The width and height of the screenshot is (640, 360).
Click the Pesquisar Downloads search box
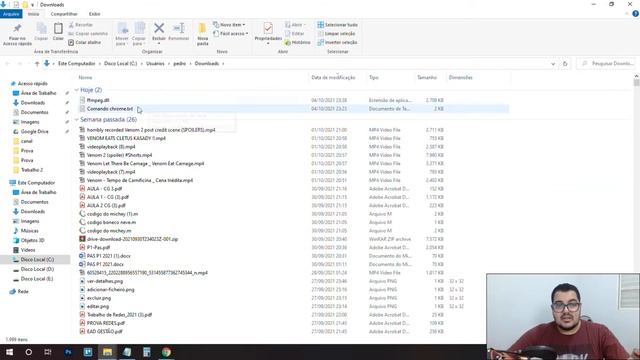pyautogui.click(x=607, y=64)
